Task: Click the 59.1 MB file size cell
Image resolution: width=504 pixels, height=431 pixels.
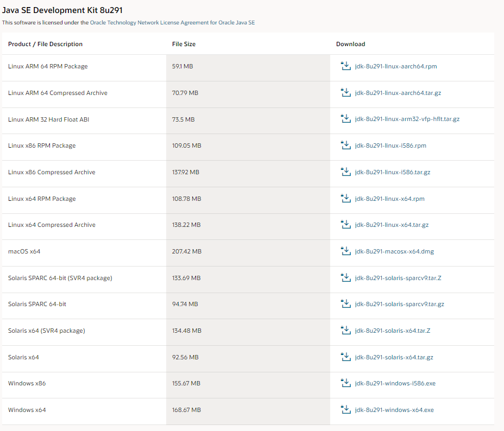Action: point(248,68)
